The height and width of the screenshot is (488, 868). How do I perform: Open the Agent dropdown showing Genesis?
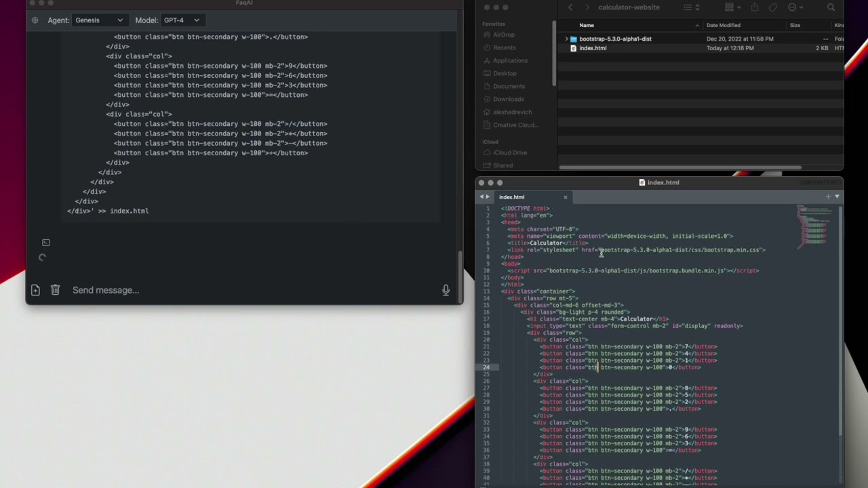99,20
